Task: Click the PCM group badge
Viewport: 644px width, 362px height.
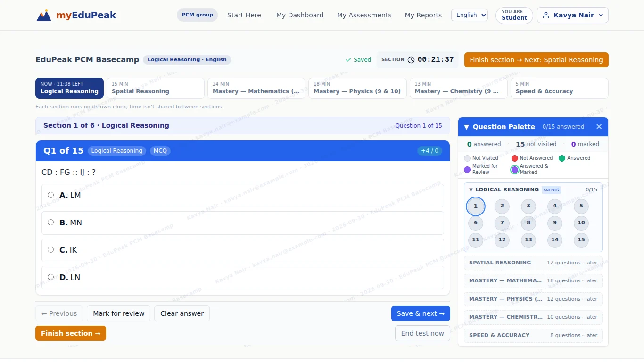Action: (197, 15)
